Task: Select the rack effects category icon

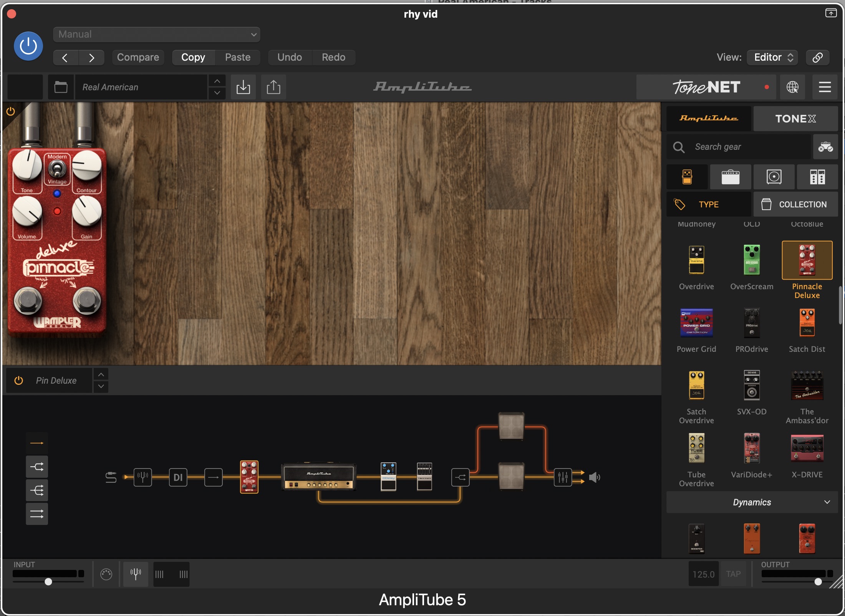Action: pos(817,177)
